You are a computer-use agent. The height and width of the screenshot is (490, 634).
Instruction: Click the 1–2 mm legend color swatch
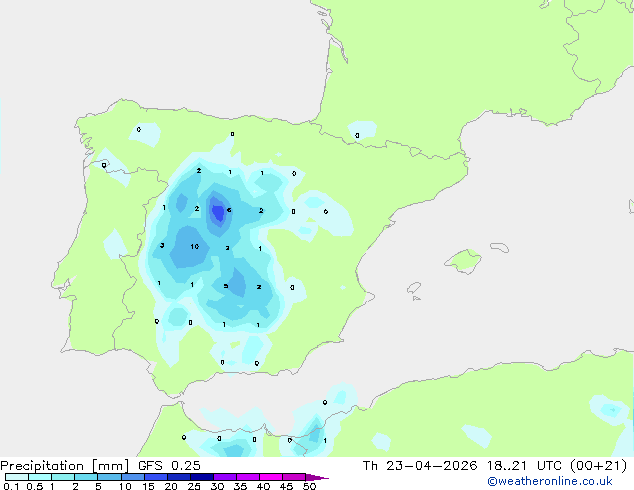[x=63, y=477]
